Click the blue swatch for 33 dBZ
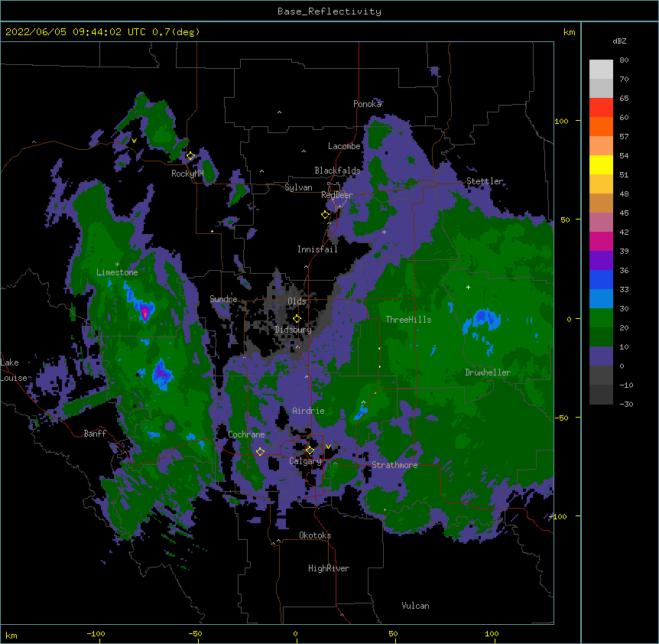The image size is (659, 644). pos(601,280)
